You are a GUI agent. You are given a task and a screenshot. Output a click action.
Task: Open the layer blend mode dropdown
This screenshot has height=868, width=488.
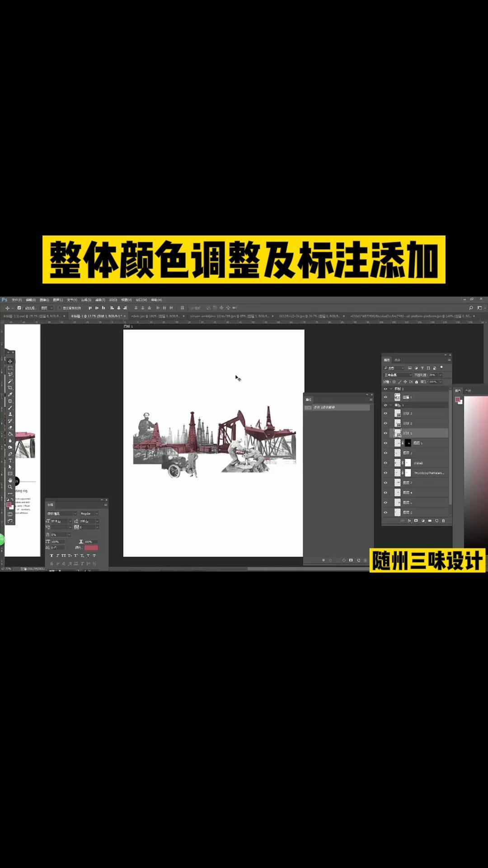[x=398, y=375]
